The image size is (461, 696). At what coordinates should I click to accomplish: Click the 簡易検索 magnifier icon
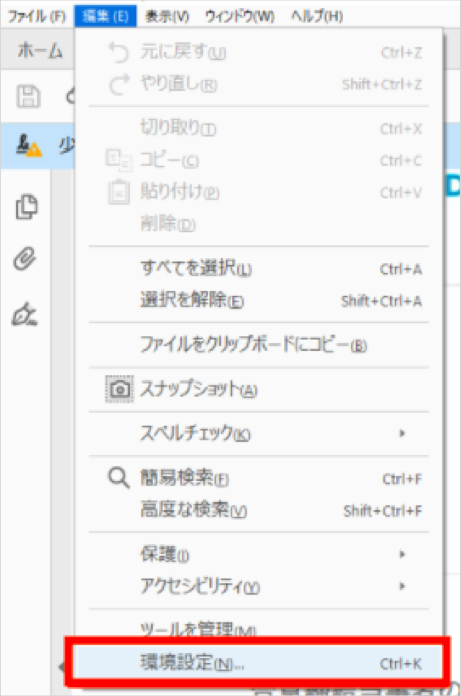pyautogui.click(x=119, y=478)
